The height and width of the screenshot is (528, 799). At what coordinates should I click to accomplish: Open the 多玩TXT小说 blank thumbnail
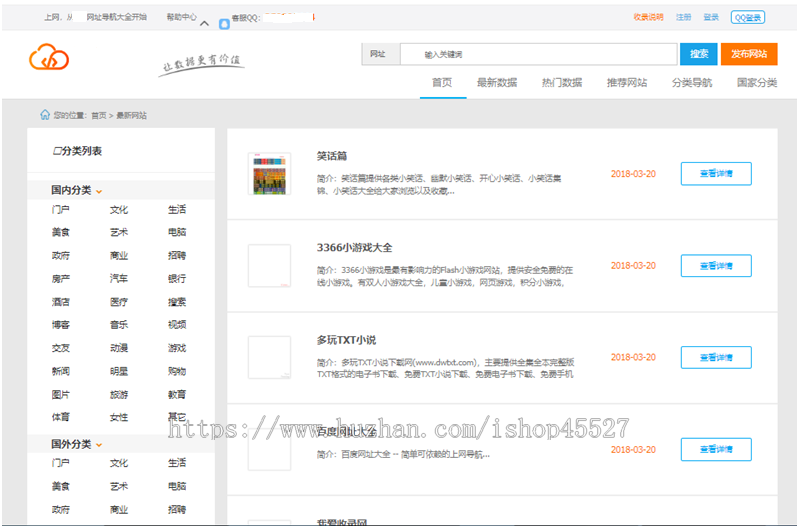coord(270,357)
